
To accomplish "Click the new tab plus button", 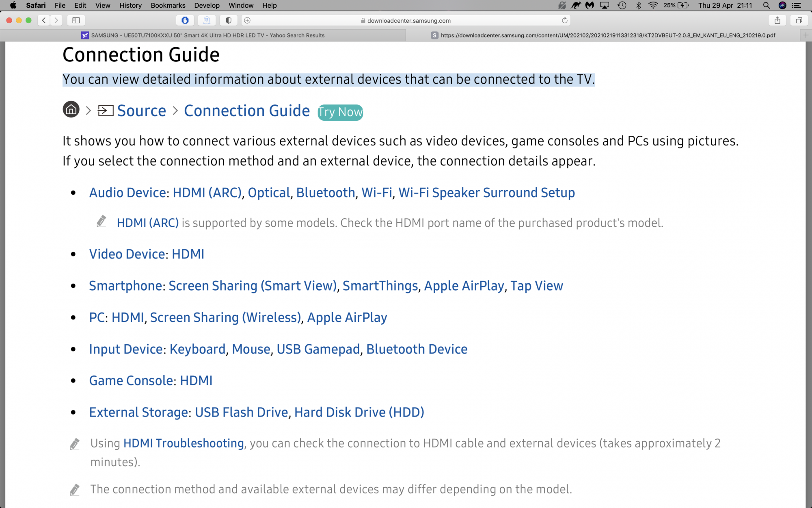I will point(806,35).
